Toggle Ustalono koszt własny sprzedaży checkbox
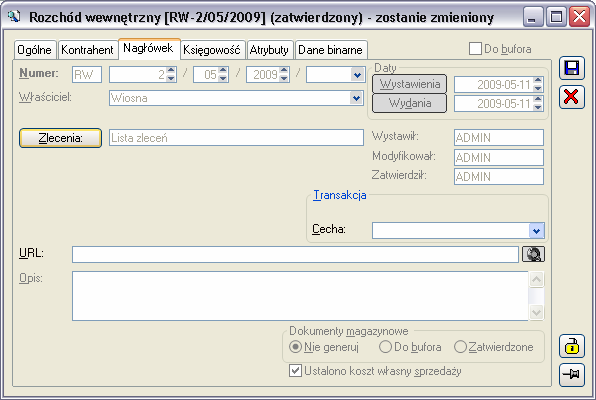596x400 pixels. [x=295, y=370]
